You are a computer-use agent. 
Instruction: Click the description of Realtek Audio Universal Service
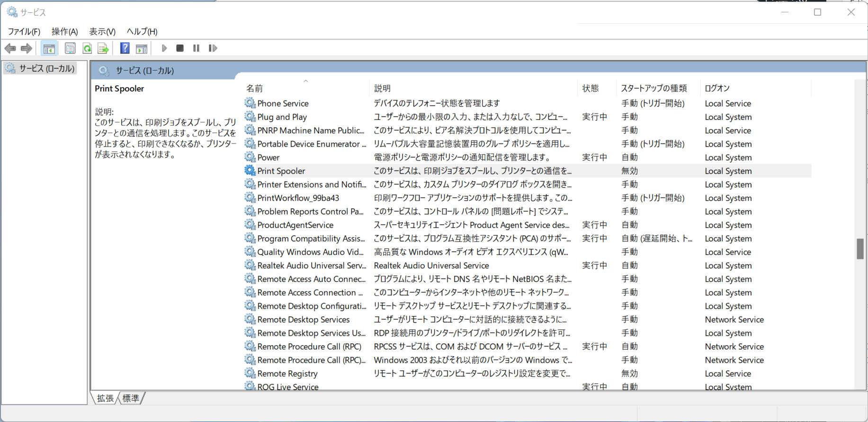point(431,265)
